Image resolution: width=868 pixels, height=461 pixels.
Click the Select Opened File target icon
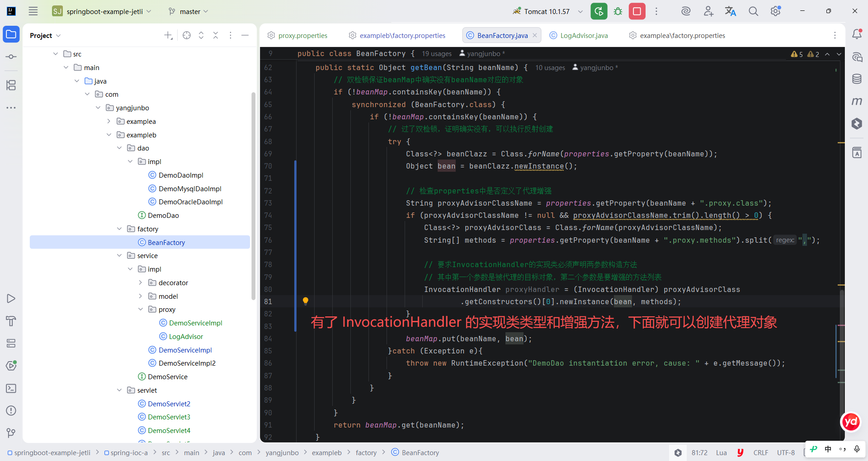187,35
